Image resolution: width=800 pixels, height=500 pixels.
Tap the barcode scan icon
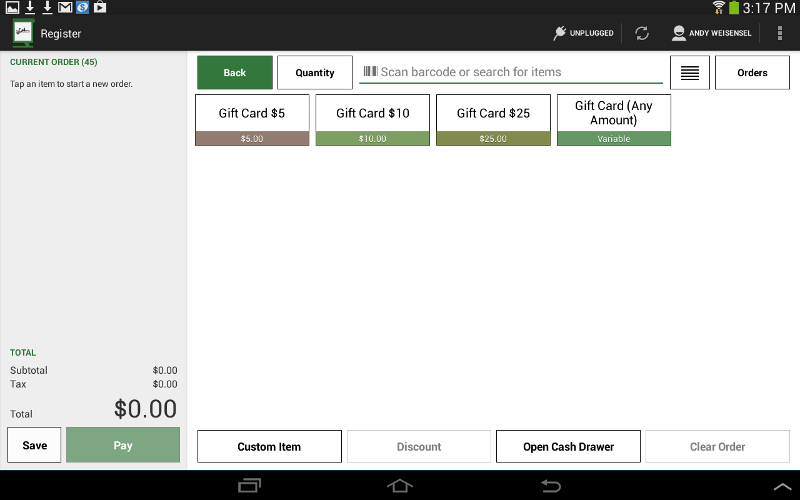(370, 72)
